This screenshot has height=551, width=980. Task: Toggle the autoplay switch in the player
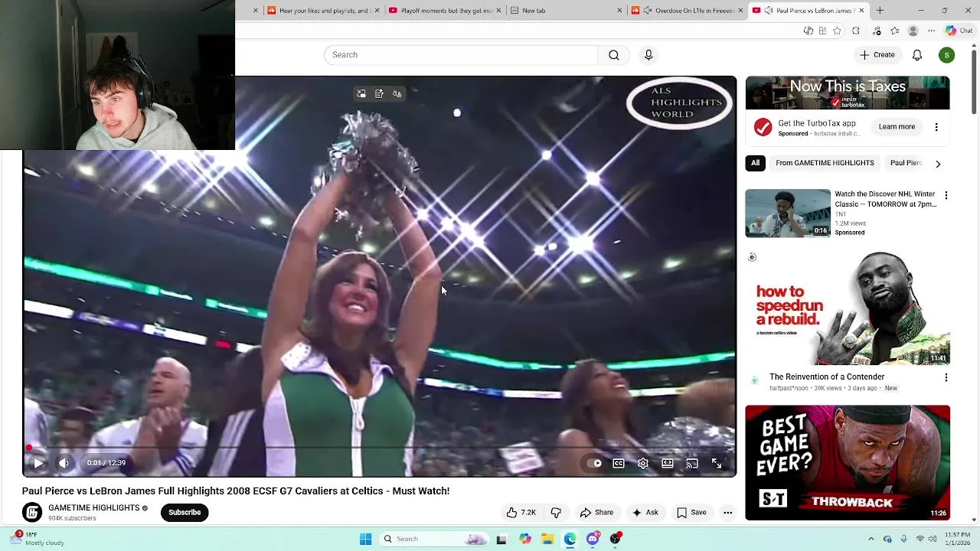click(594, 463)
